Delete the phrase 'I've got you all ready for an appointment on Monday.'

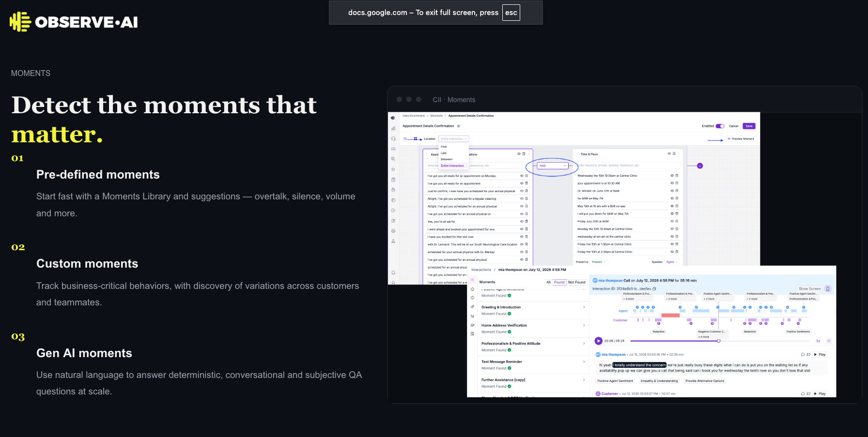point(527,176)
